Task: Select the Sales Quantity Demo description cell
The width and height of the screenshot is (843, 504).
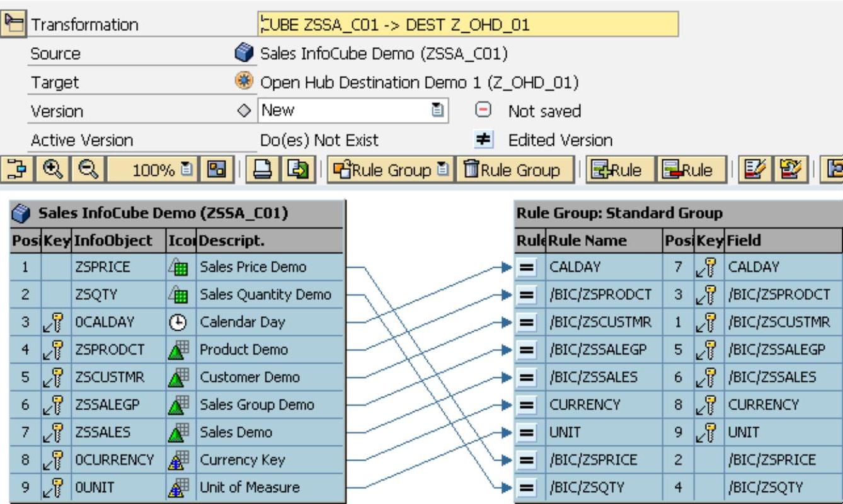Action: [270, 294]
